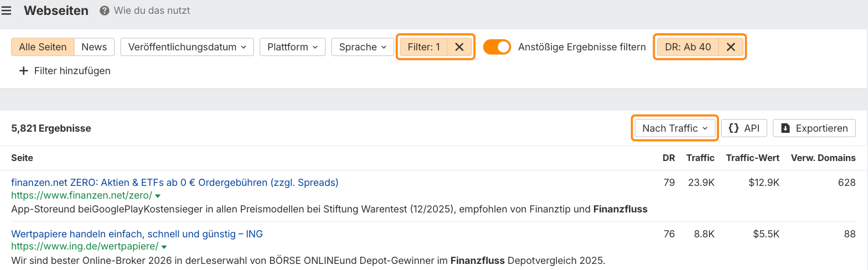Viewport: 868px width, 270px height.
Task: Edit the DR: Ab 40 filter
Action: (x=688, y=47)
